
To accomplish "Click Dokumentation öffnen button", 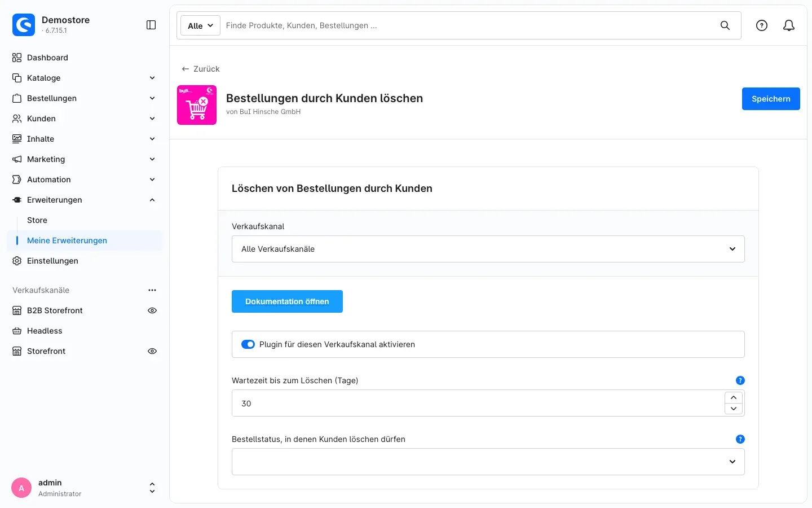I will coord(287,301).
